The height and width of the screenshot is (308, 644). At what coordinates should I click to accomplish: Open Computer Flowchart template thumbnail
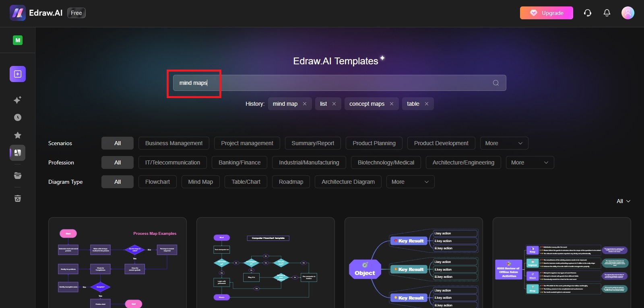[x=266, y=263]
